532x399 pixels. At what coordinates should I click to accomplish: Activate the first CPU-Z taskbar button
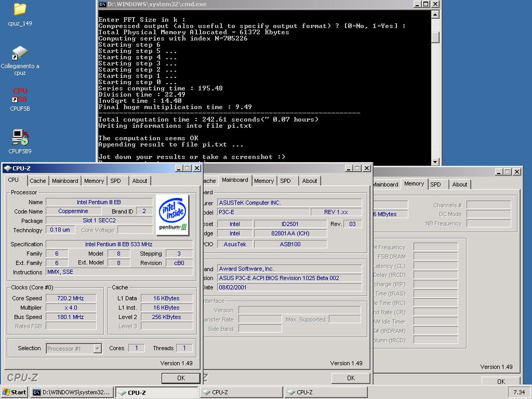click(x=156, y=392)
